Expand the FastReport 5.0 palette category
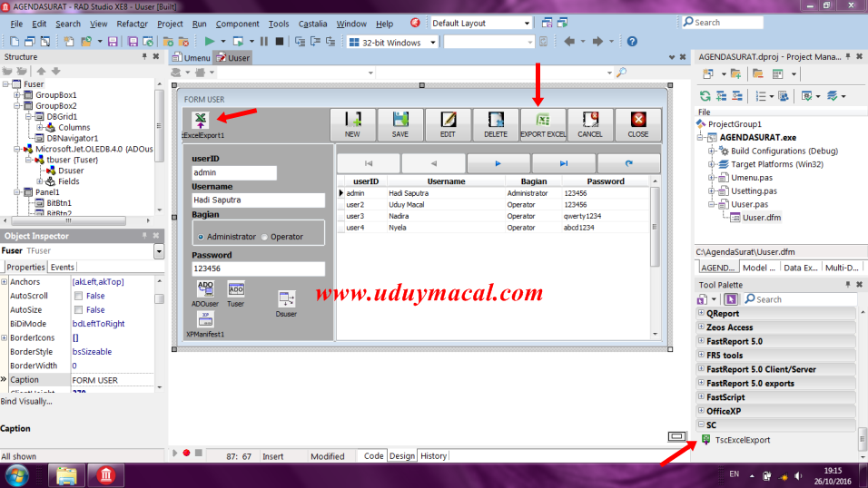The height and width of the screenshot is (488, 868). click(701, 341)
